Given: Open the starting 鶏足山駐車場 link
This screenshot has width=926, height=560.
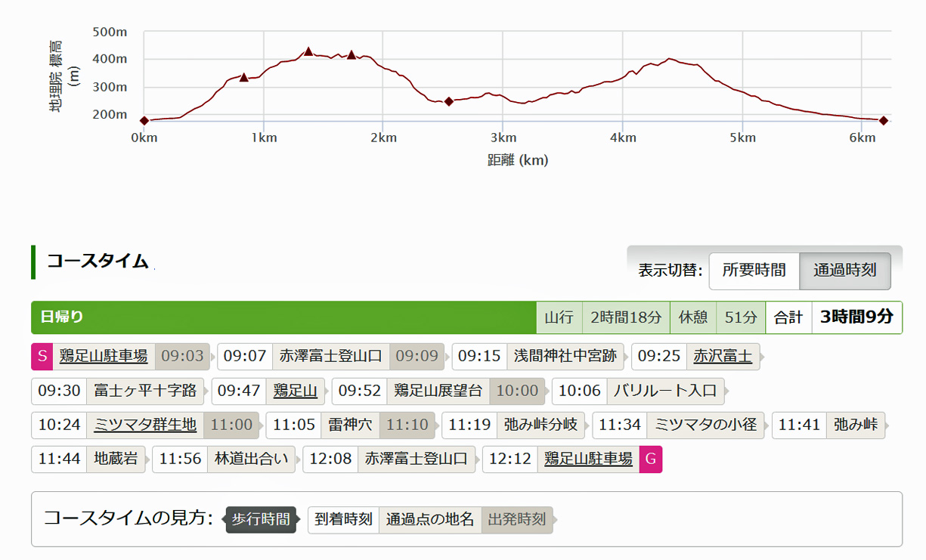Looking at the screenshot, I should (104, 356).
